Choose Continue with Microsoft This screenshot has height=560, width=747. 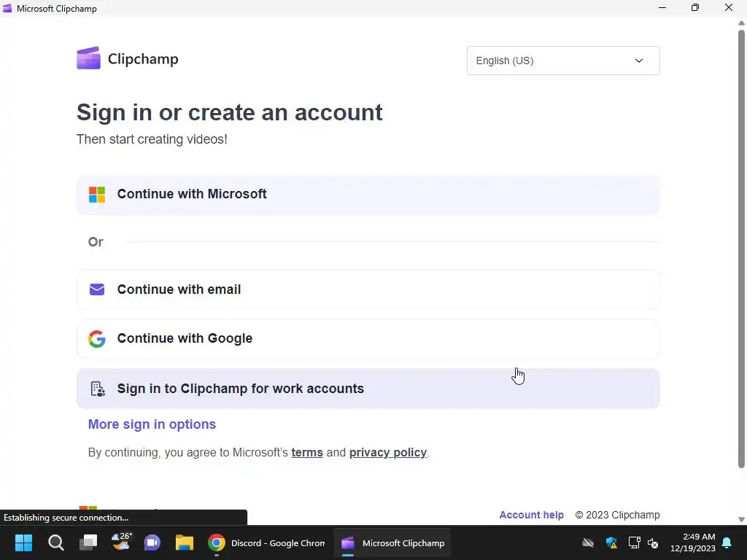tap(368, 194)
